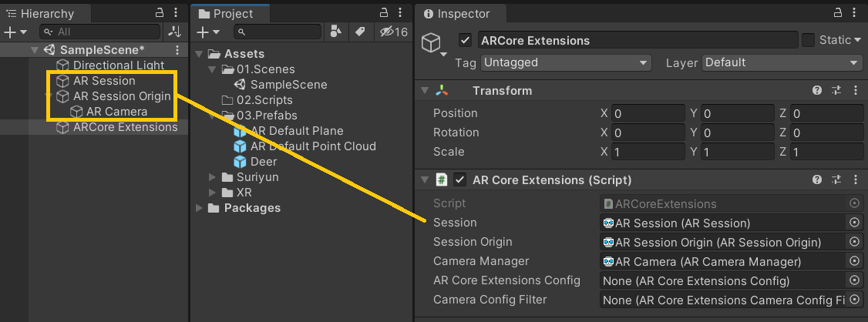The height and width of the screenshot is (322, 868).
Task: Toggle the Inspector panel lock
Action: tap(837, 13)
